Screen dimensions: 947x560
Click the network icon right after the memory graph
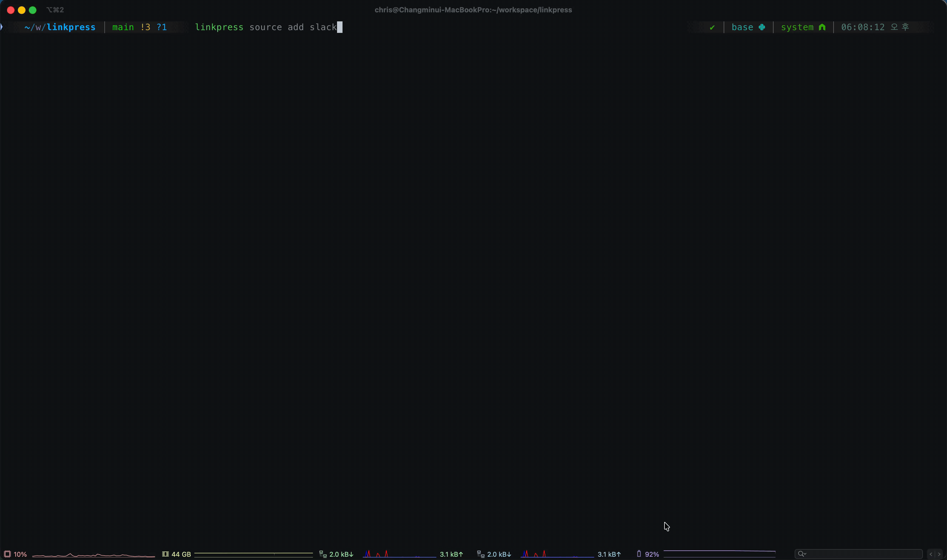[x=323, y=554]
